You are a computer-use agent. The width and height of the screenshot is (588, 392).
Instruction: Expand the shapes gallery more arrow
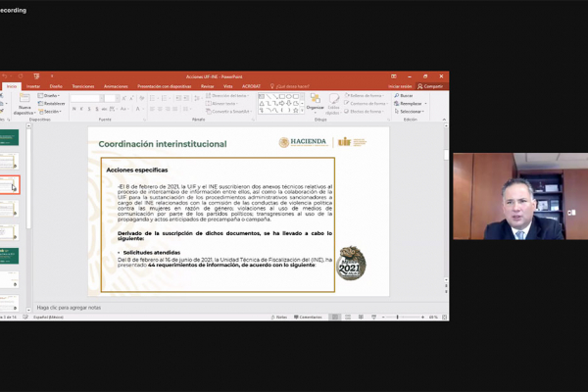pyautogui.click(x=302, y=111)
